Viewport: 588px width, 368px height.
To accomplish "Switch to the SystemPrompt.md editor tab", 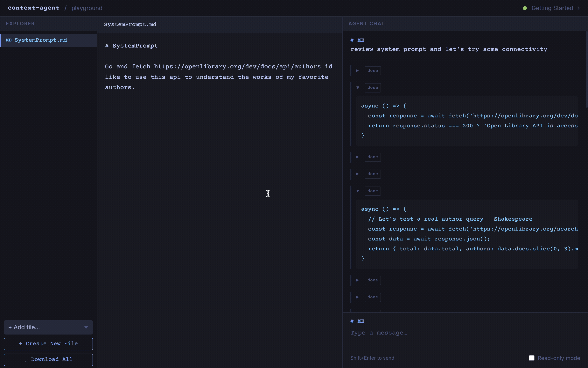I will (x=130, y=25).
